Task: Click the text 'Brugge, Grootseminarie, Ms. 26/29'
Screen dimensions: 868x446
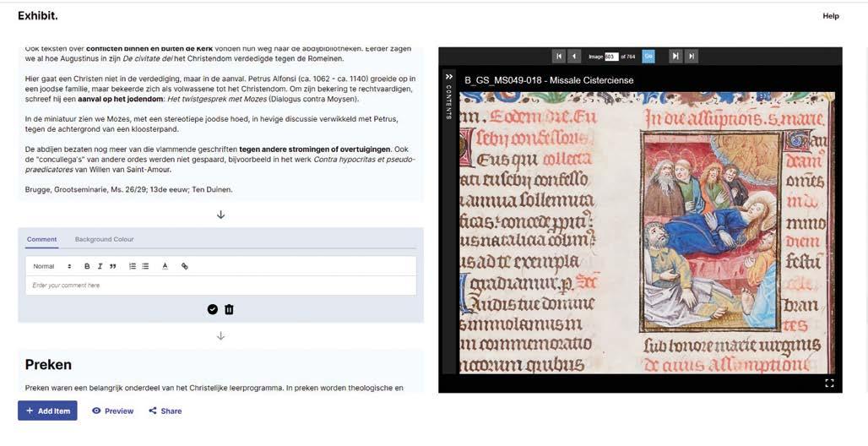Action: 79,189
